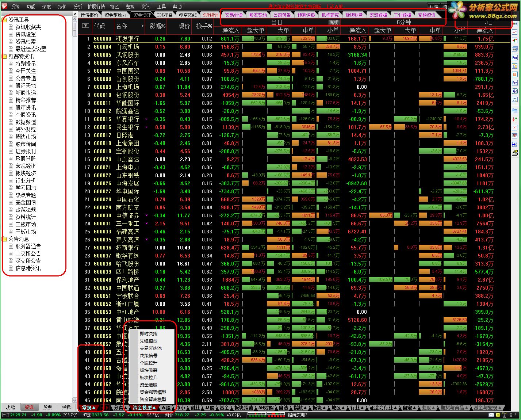Select the 浦发银行 stock row
This screenshot has height=420, width=521.
coord(294,39)
